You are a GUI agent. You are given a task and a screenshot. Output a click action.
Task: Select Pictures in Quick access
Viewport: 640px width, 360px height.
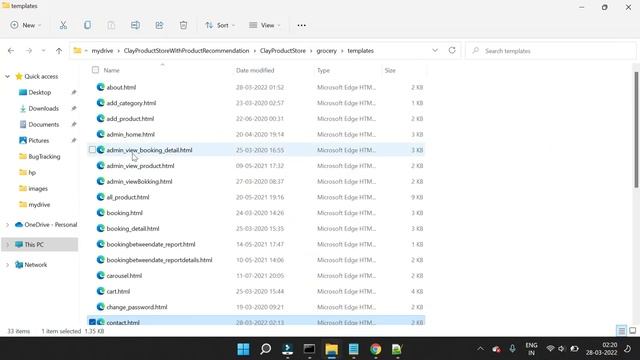point(38,140)
